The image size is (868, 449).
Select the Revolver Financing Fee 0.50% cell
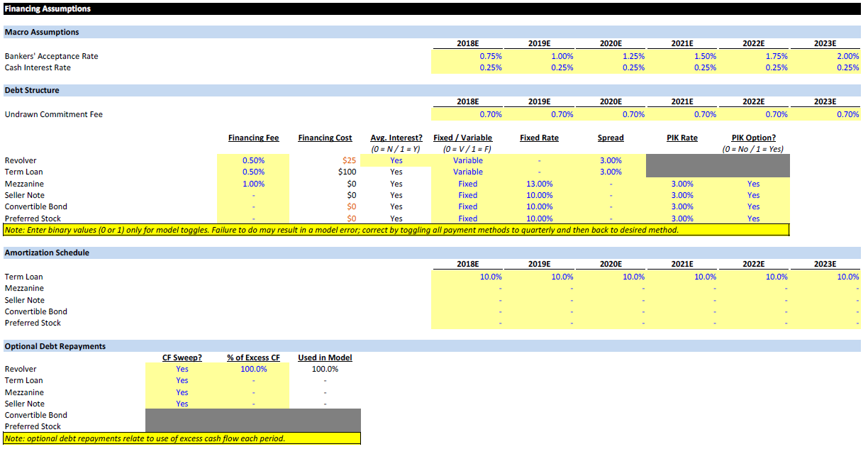click(253, 160)
